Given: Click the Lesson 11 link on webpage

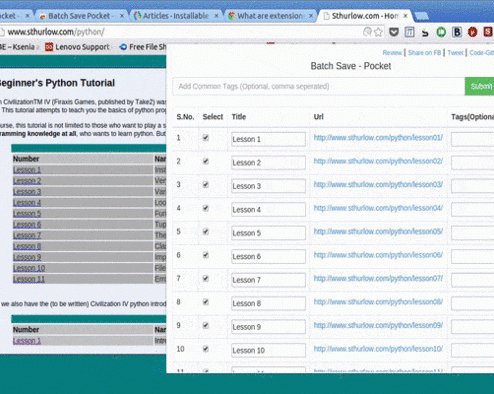Looking at the screenshot, I should pyautogui.click(x=29, y=279).
